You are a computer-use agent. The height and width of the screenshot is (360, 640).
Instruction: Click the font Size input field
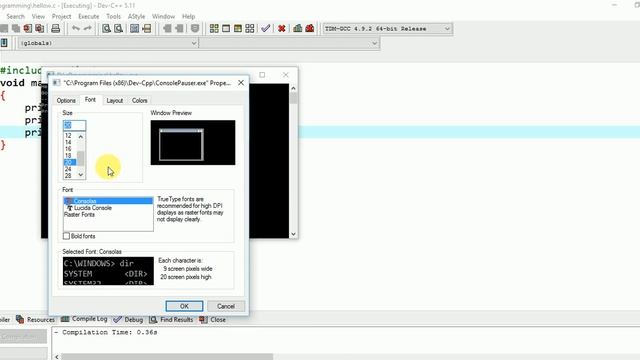[74, 125]
